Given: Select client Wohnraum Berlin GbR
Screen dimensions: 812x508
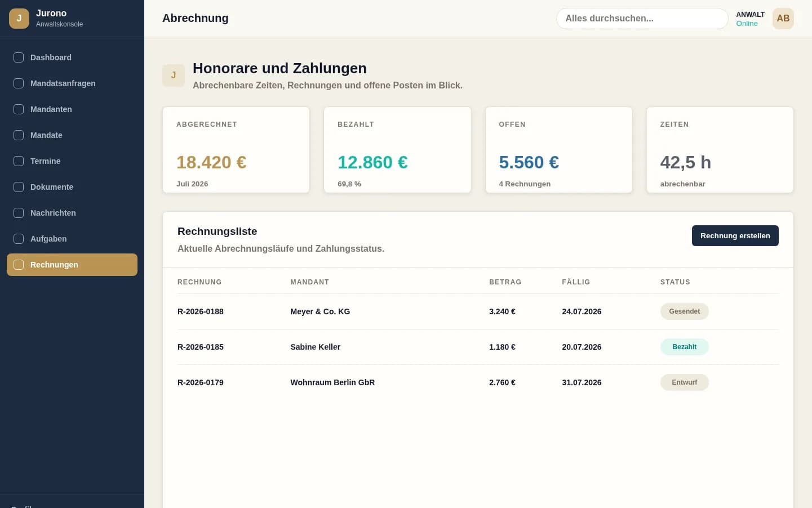Looking at the screenshot, I should [x=332, y=382].
